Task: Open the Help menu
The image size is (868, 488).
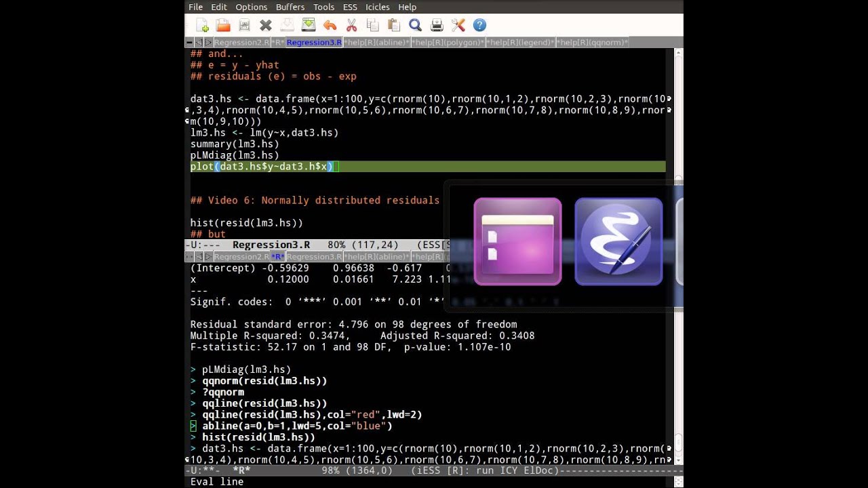Action: (x=408, y=7)
